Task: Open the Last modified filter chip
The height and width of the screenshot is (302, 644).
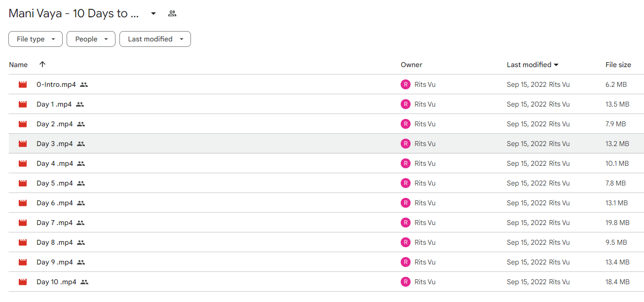Action: pyautogui.click(x=155, y=39)
